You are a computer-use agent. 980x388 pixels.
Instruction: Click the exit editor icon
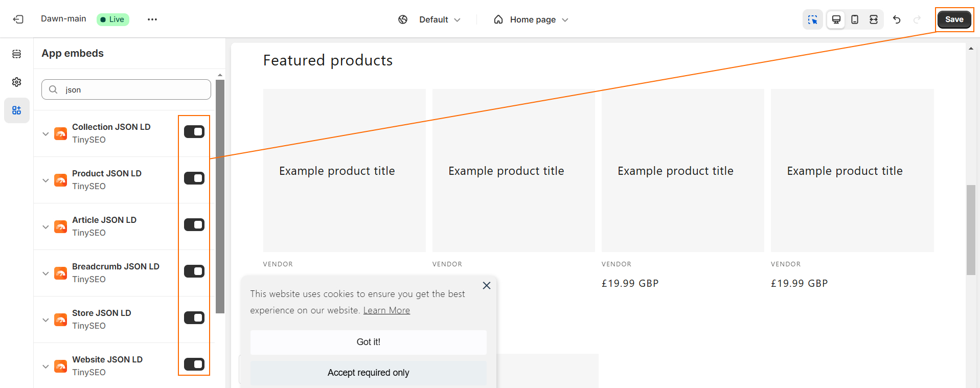click(x=18, y=19)
